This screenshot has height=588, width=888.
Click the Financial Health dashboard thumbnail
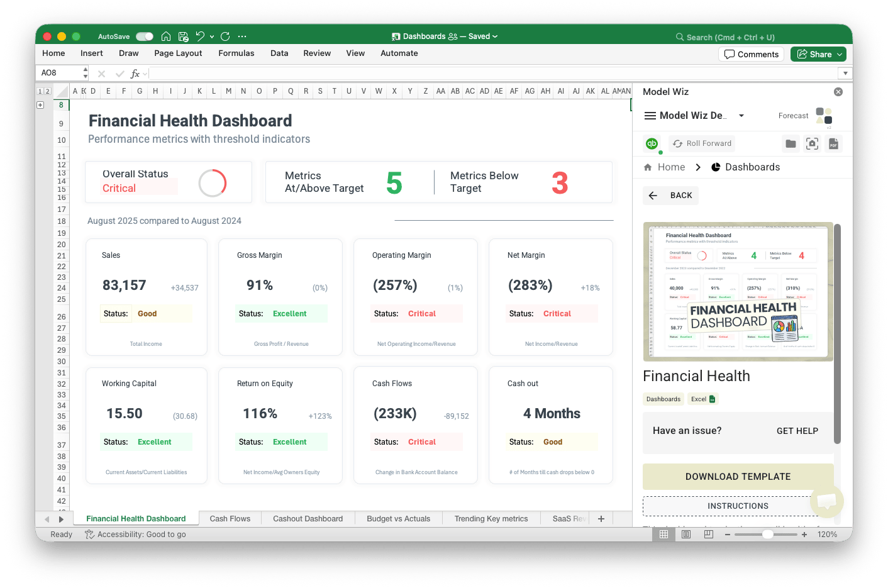(x=738, y=292)
